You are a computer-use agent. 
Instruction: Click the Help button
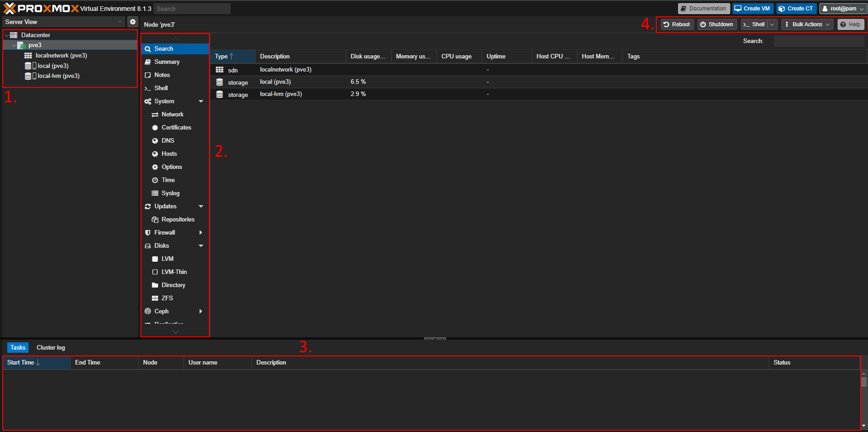coord(850,24)
